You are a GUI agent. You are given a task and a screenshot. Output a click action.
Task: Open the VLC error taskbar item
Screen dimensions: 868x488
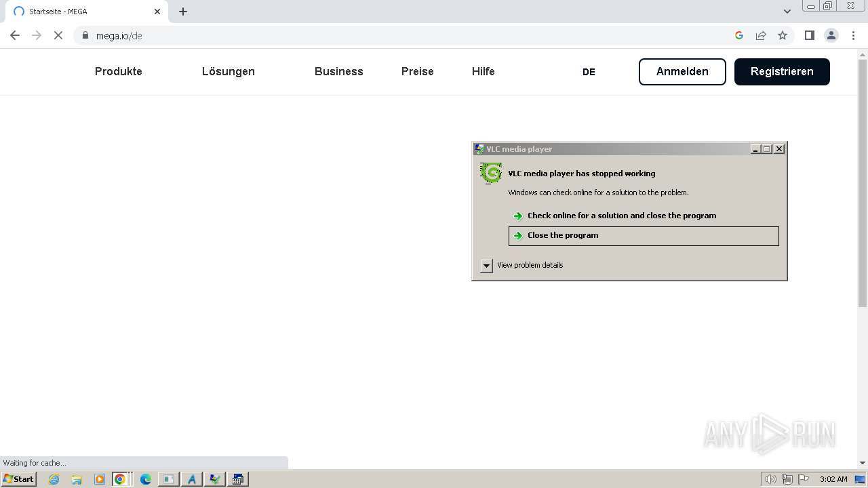tap(215, 479)
